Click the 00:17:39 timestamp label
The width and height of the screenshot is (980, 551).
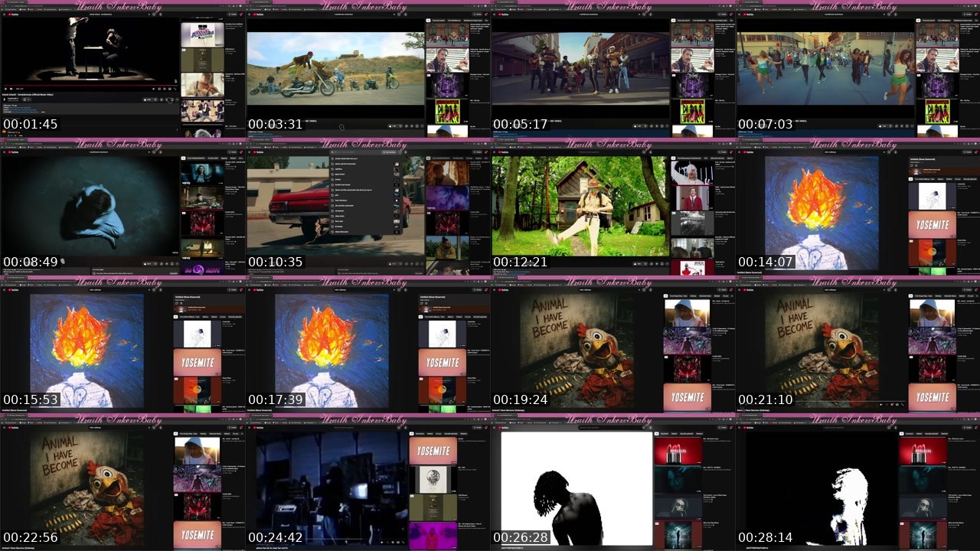tap(276, 399)
